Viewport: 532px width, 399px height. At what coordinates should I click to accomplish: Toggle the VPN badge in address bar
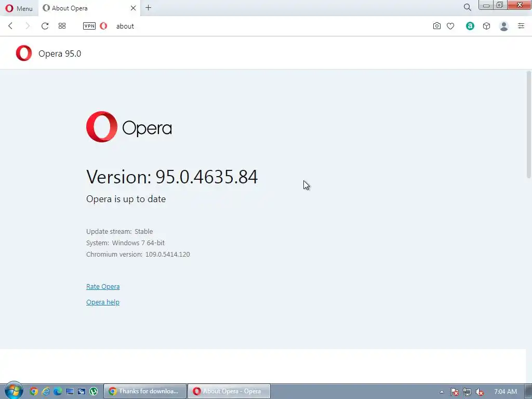(x=89, y=26)
